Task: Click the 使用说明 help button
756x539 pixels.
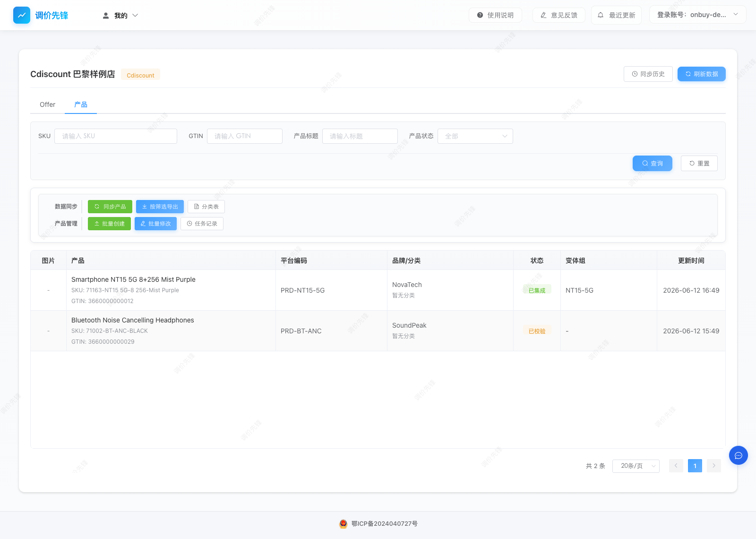Action: (x=495, y=15)
